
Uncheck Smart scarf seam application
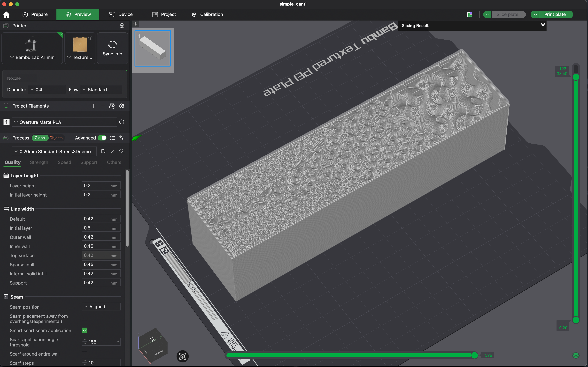pyautogui.click(x=84, y=330)
